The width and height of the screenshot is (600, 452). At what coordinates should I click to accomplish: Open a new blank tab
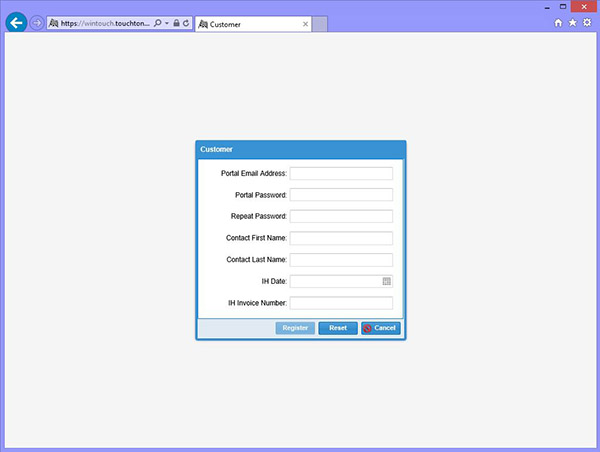tap(320, 24)
